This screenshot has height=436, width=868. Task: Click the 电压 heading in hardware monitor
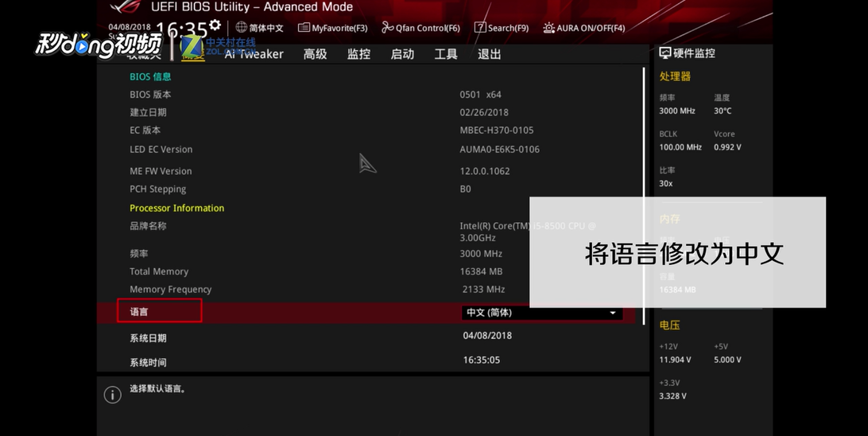click(669, 325)
